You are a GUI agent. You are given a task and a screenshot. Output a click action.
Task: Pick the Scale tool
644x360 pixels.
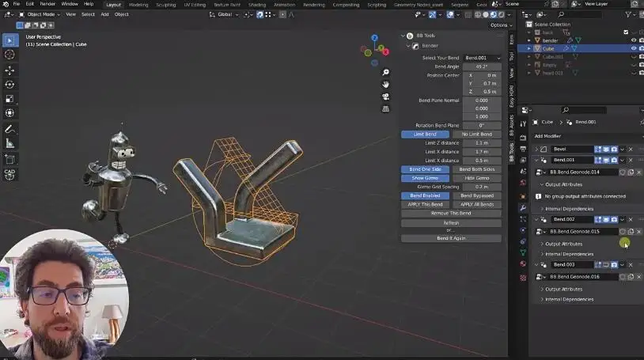point(9,99)
